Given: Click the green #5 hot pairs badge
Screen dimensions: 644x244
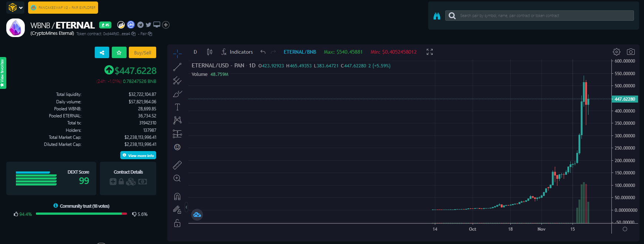Looking at the screenshot, I should pos(105,25).
